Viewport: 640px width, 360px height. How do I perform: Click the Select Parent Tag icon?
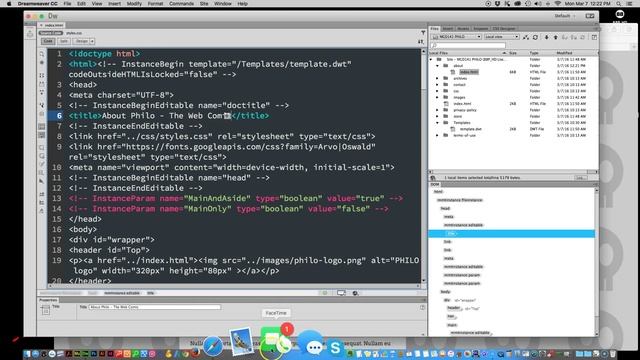pyautogui.click(x=42, y=105)
